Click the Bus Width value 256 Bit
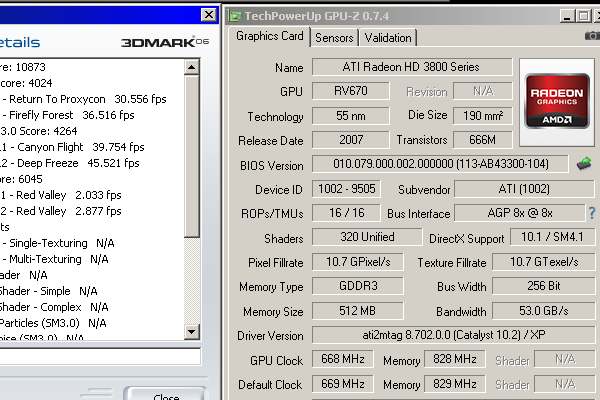600x400 pixels. click(544, 286)
